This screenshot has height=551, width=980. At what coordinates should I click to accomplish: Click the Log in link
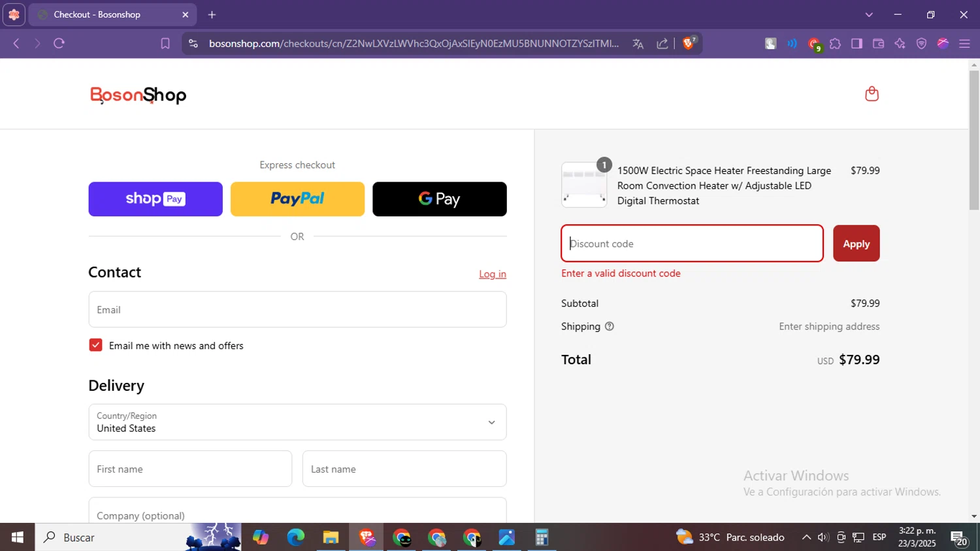(x=493, y=274)
